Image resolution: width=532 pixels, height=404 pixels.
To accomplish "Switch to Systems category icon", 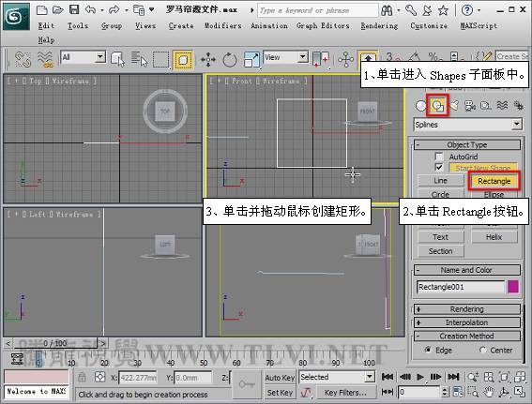I will (519, 106).
